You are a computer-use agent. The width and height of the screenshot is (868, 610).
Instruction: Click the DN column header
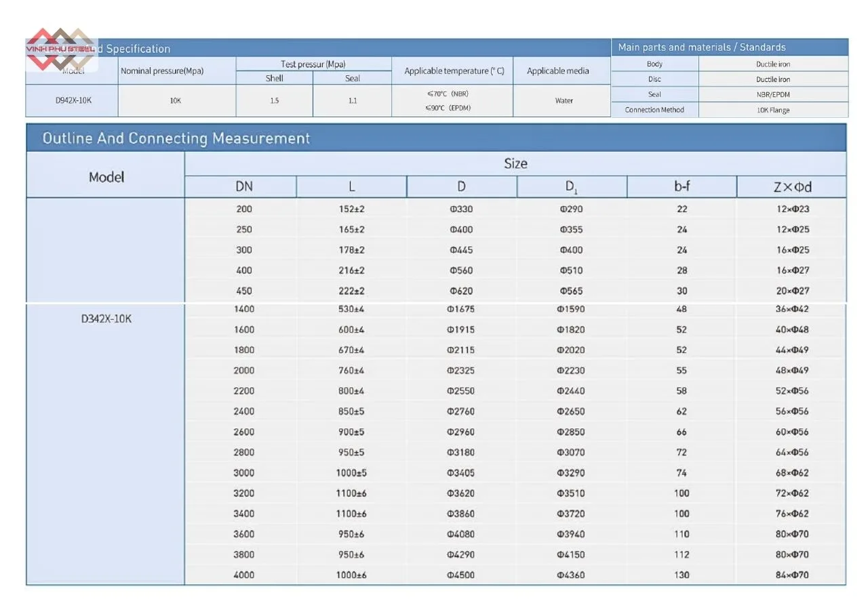[x=243, y=187]
